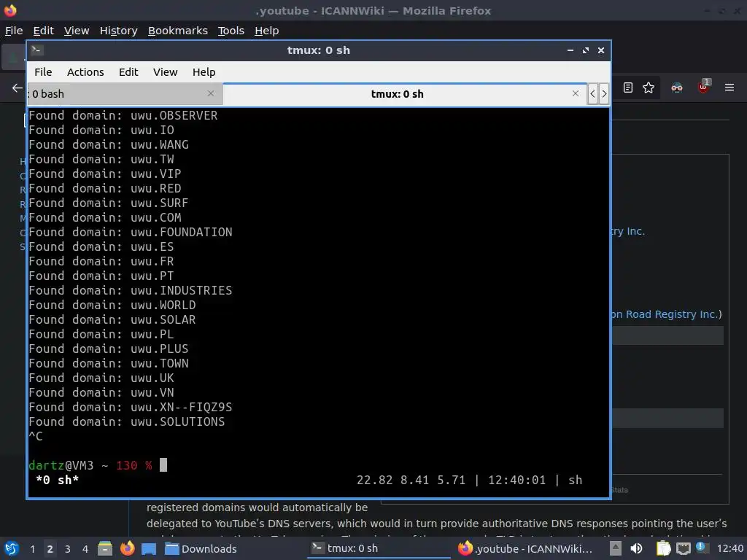Open Firefox Help menu
747x560 pixels.
(267, 31)
